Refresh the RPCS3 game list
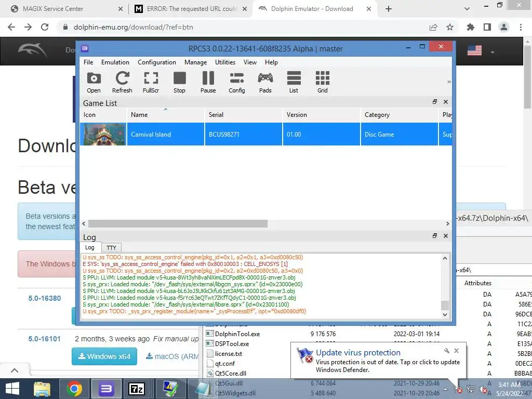This screenshot has height=399, width=532. click(122, 82)
